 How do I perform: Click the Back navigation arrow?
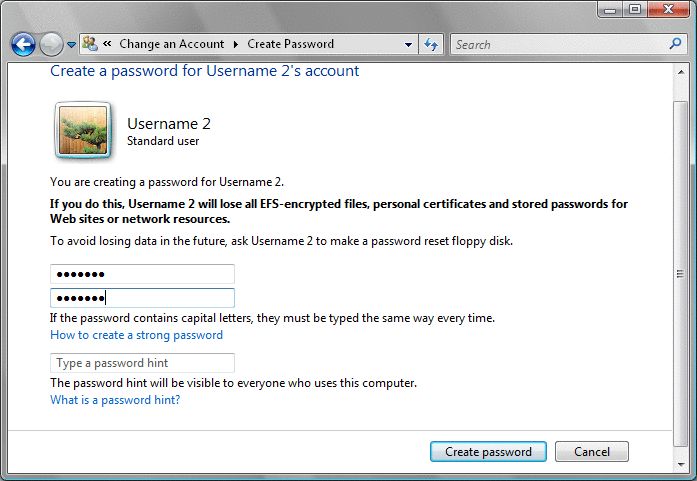[x=23, y=45]
